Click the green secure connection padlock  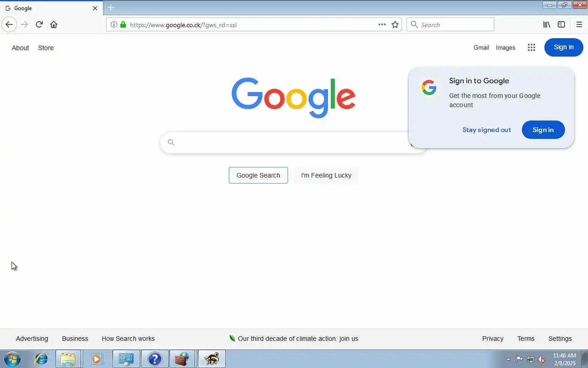click(123, 25)
